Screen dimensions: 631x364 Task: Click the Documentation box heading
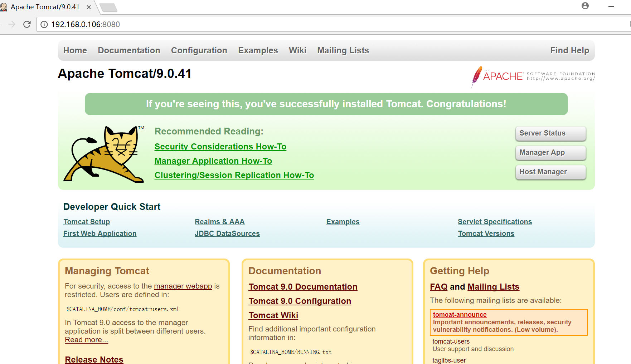click(x=285, y=271)
